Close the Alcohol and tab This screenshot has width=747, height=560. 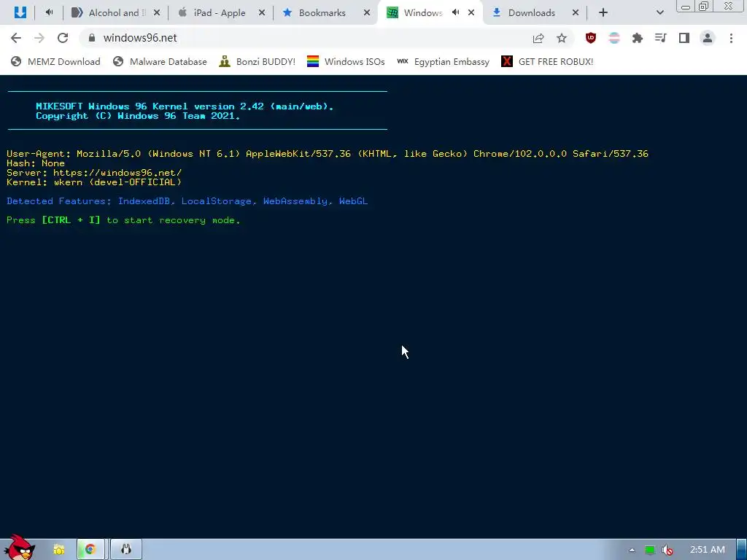tap(157, 13)
